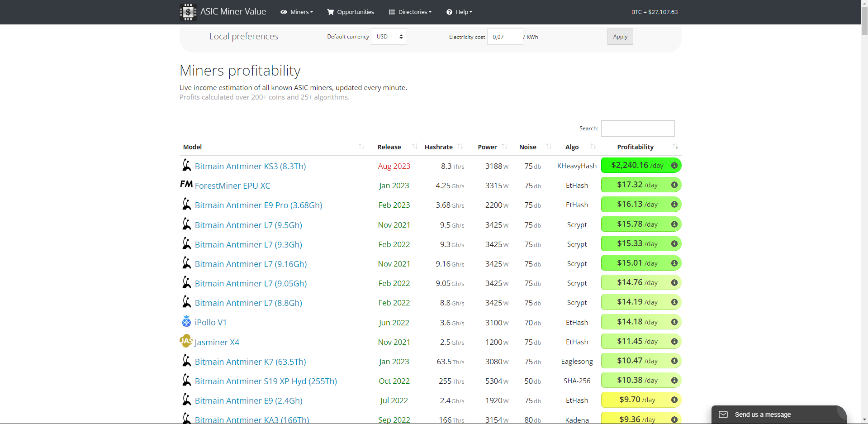The image size is (868, 424).
Task: Click the Aug 2023 release date
Action: [394, 166]
